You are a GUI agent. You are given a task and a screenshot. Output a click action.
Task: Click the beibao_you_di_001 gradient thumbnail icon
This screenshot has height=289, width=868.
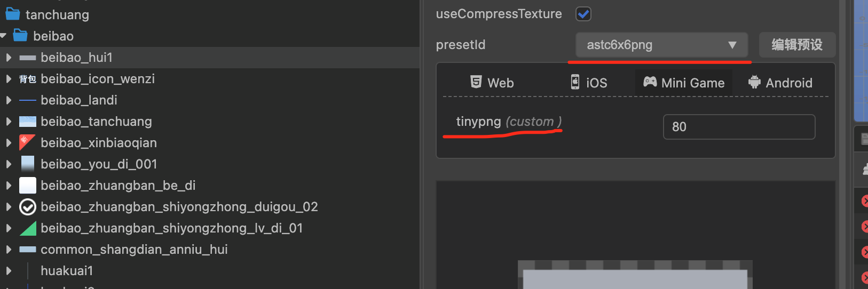[x=28, y=164]
